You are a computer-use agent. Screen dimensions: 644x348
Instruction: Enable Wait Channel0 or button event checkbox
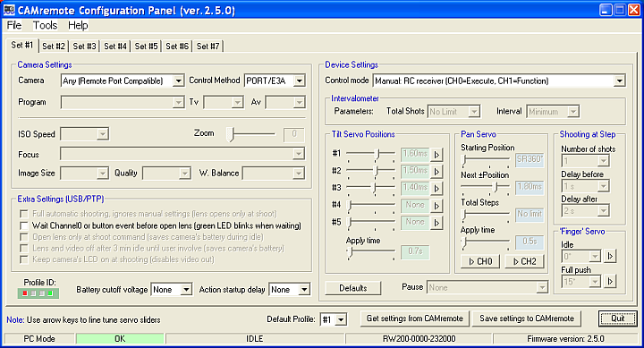pyautogui.click(x=24, y=225)
